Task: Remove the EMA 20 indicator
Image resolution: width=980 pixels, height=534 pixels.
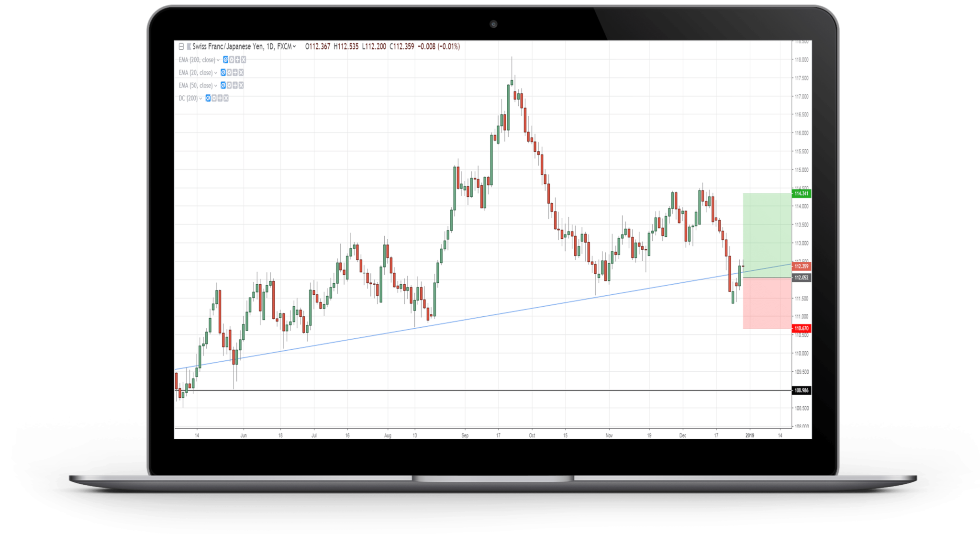Action: [x=241, y=73]
